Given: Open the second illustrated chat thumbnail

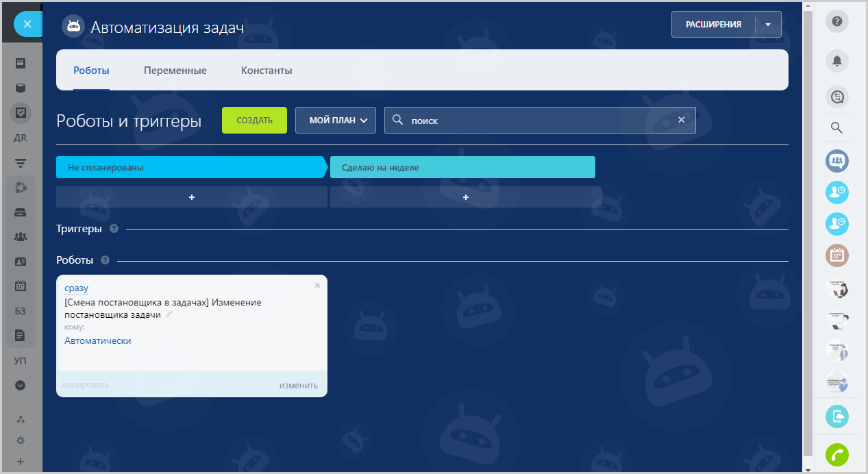Looking at the screenshot, I should (837, 319).
